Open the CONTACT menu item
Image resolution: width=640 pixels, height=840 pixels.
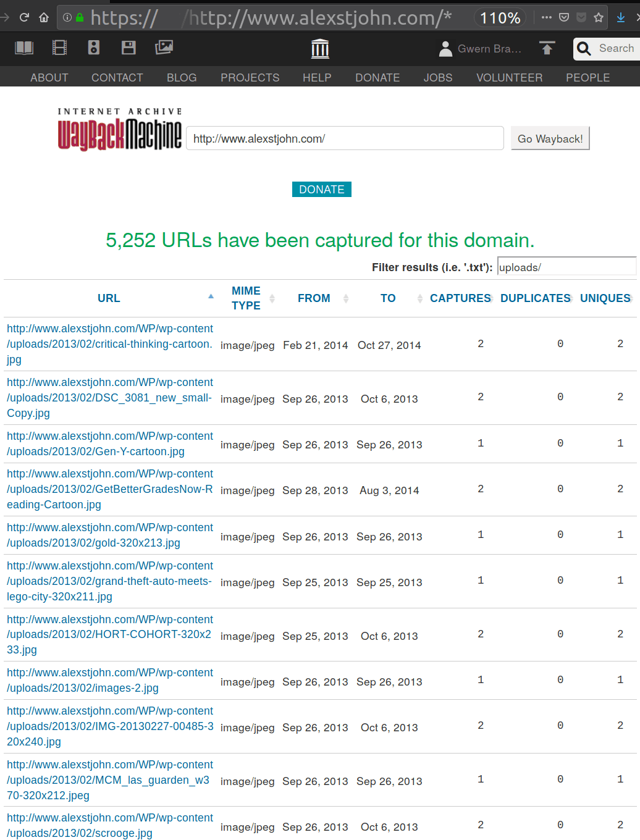tap(117, 78)
